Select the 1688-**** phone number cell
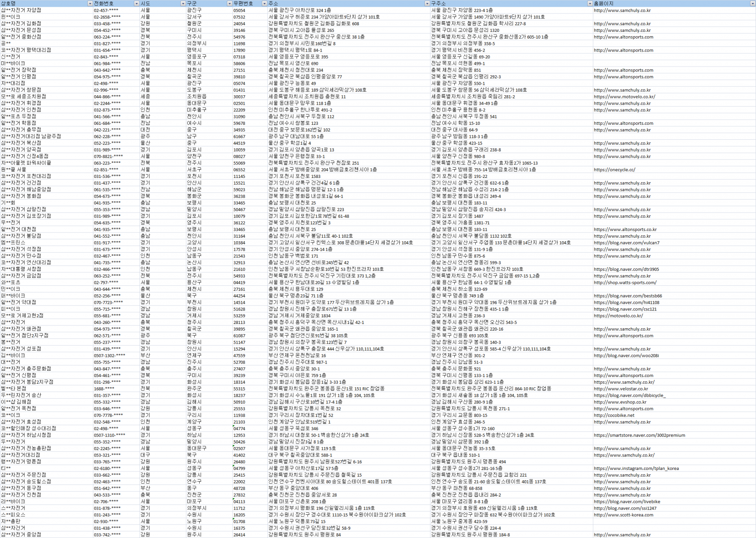Viewport: 756px width, 538px height. [104, 388]
